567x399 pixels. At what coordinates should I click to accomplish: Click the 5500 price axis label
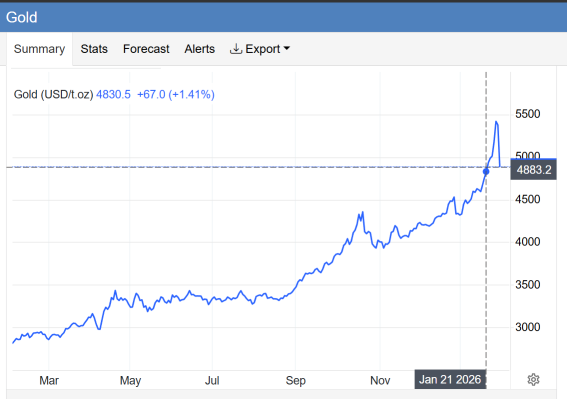pos(528,114)
